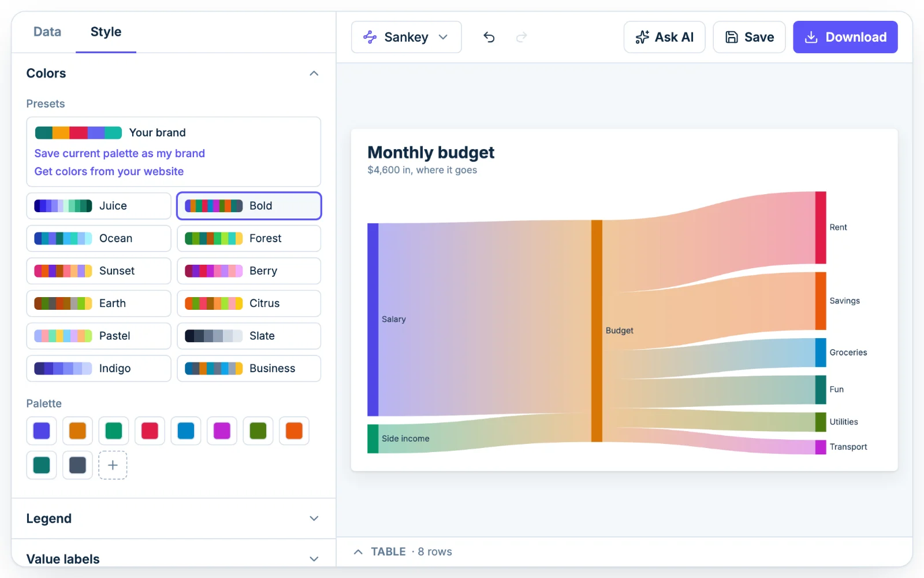Click the Download button
Viewport: 924px width, 578px height.
[x=845, y=37]
